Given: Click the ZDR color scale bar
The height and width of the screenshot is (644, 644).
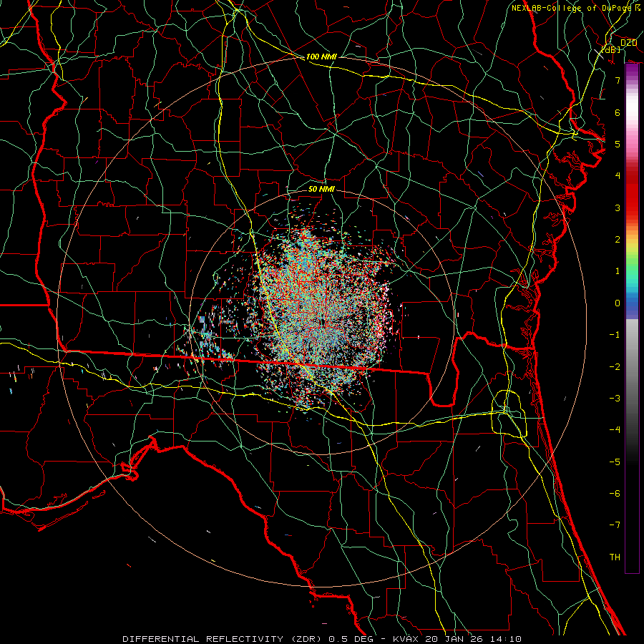Looking at the screenshot, I should [632, 318].
